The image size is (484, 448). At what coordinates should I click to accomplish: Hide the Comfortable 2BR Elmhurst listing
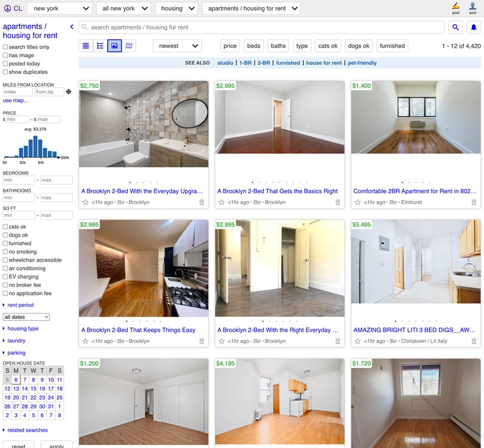(x=474, y=202)
